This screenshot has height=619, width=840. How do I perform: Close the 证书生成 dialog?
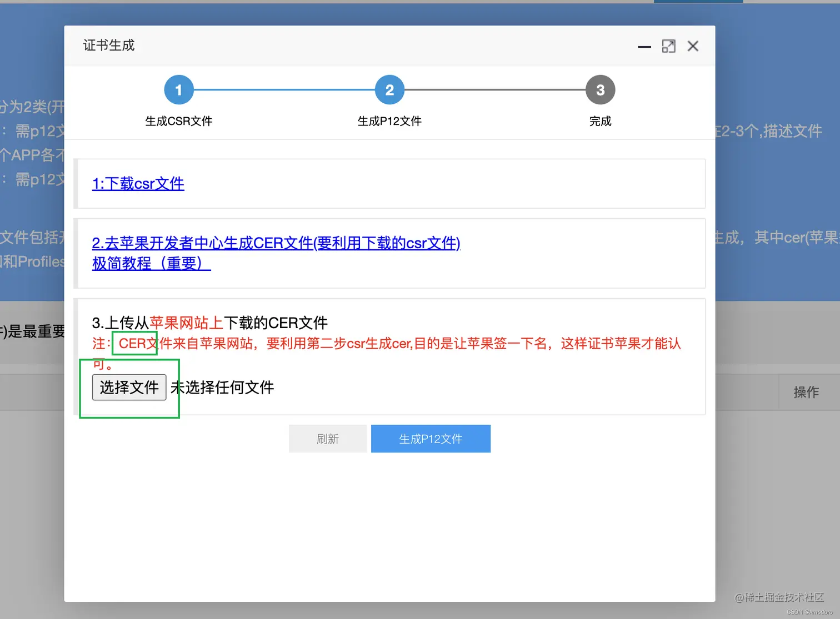(693, 46)
